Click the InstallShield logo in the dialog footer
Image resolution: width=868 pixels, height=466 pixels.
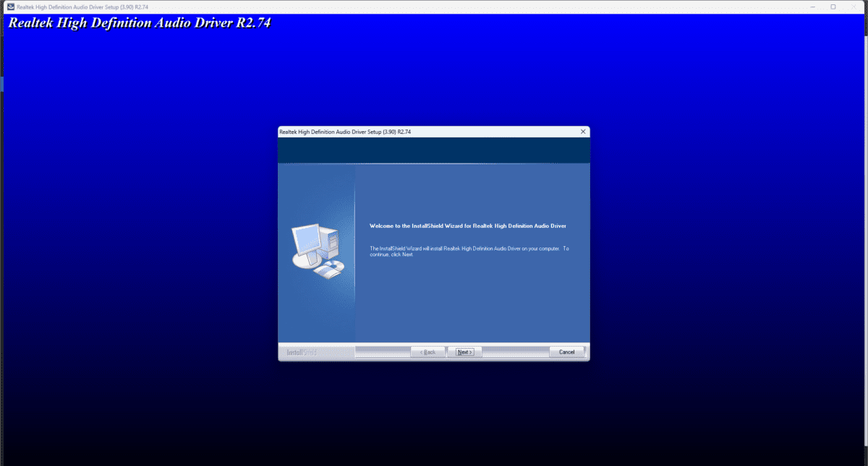pos(302,352)
